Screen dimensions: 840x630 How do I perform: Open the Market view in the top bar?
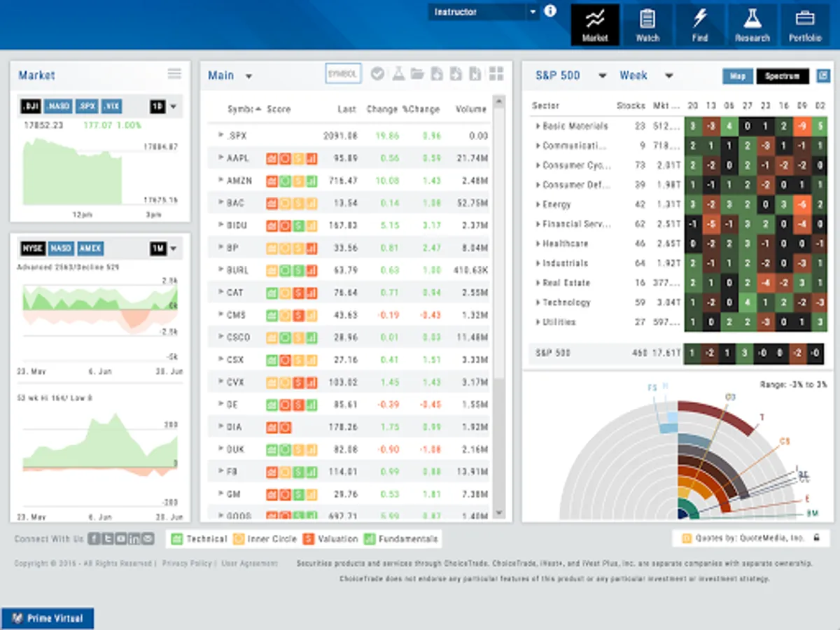click(x=595, y=24)
